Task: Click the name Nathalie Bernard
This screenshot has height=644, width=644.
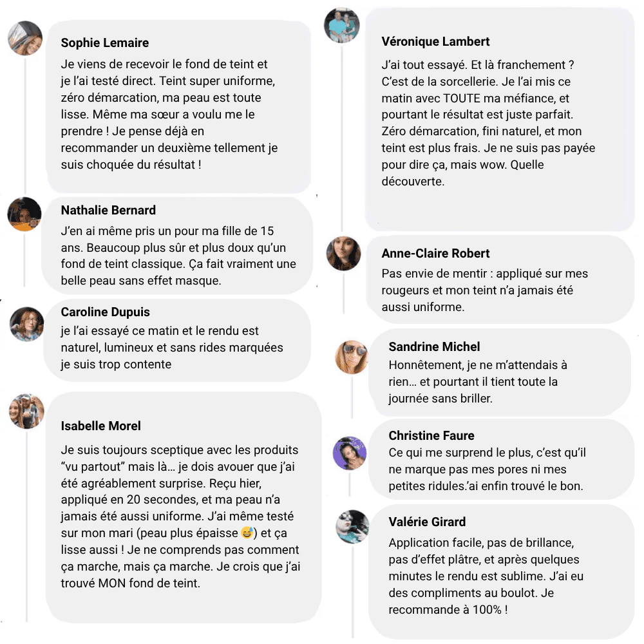Action: (x=108, y=211)
